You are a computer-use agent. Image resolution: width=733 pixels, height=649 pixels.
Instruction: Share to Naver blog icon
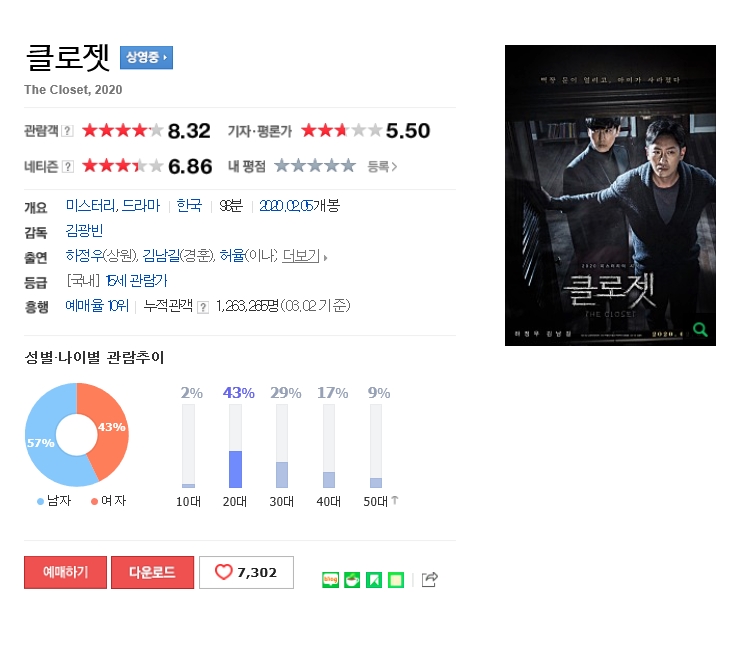pyautogui.click(x=331, y=580)
